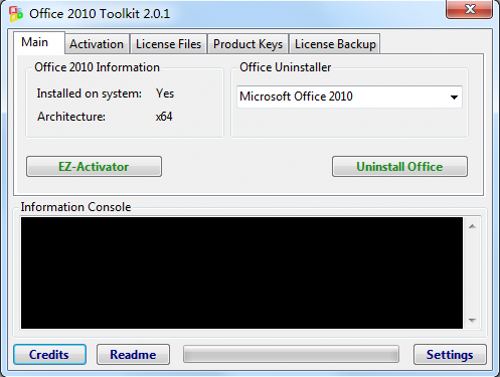Click inside the black Information Console area
The image size is (500, 377).
click(242, 273)
